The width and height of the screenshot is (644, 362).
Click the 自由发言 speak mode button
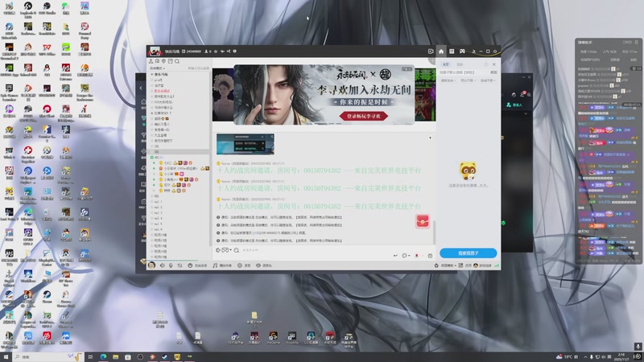[x=197, y=265]
